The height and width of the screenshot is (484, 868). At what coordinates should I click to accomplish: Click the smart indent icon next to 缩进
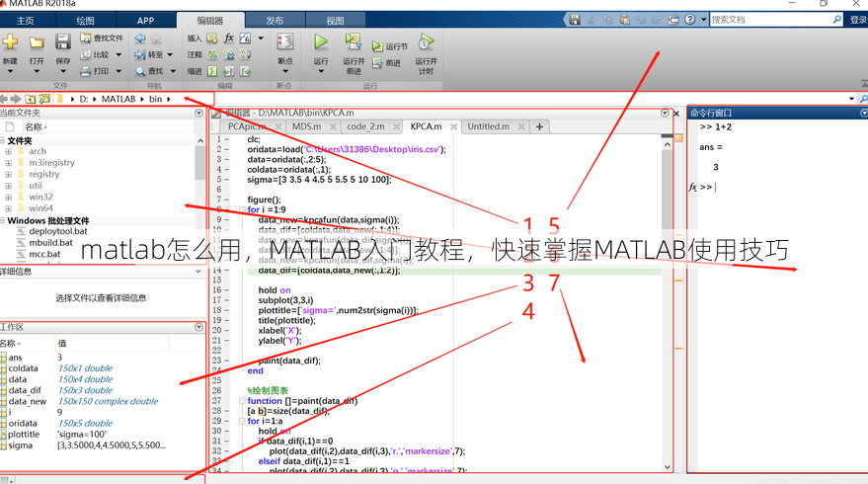[x=212, y=71]
